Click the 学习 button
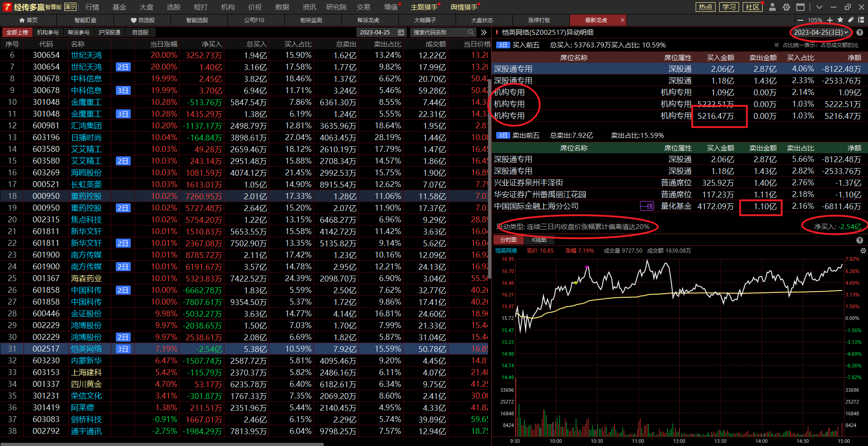The width and height of the screenshot is (868, 446). click(x=729, y=7)
